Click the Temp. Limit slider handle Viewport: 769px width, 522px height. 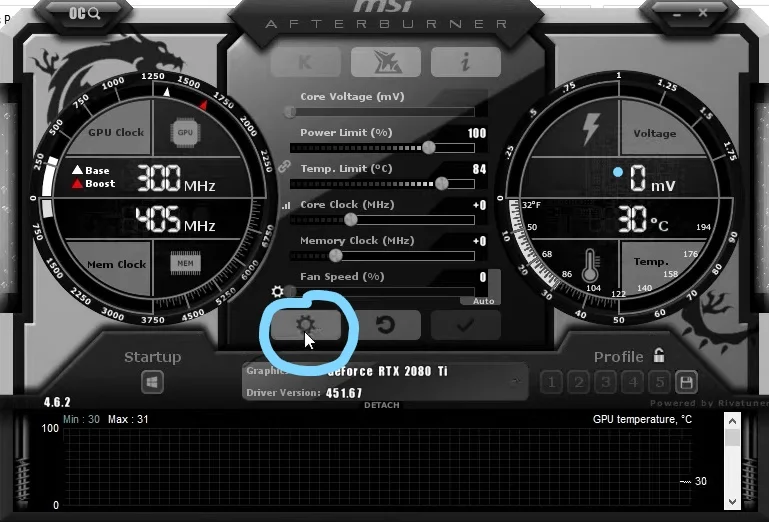[x=441, y=183]
